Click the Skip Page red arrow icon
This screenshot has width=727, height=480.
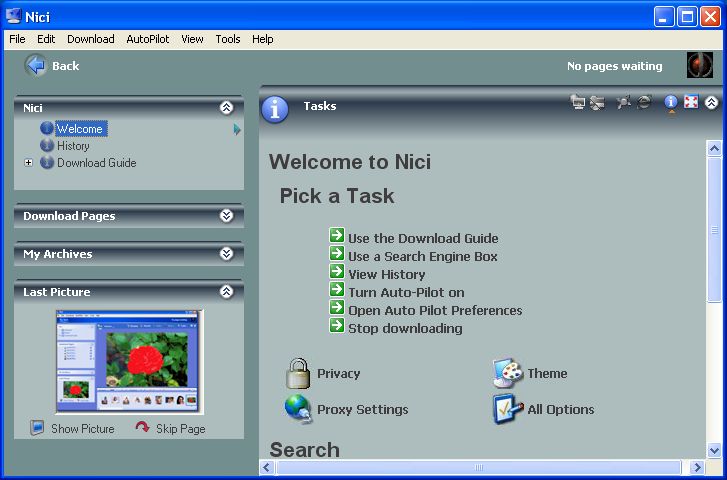coord(142,427)
